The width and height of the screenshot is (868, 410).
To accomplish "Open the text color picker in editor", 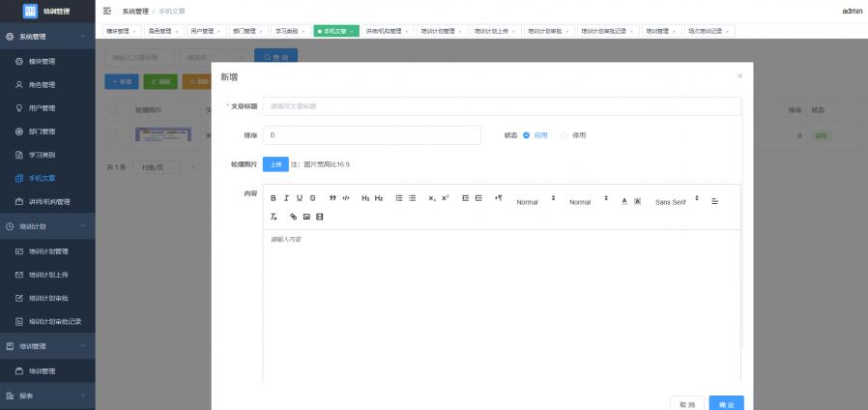I will pos(623,201).
